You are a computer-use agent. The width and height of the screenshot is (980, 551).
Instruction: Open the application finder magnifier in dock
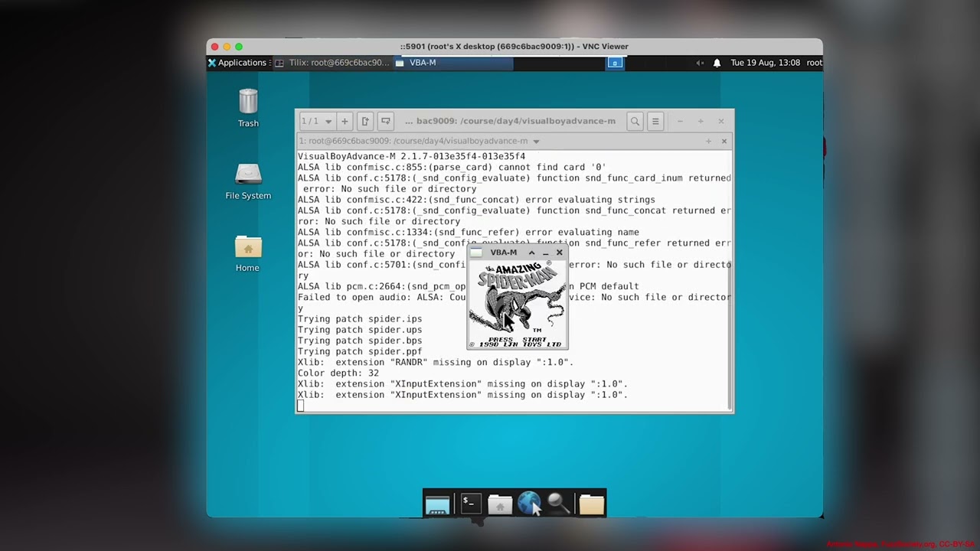coord(559,504)
